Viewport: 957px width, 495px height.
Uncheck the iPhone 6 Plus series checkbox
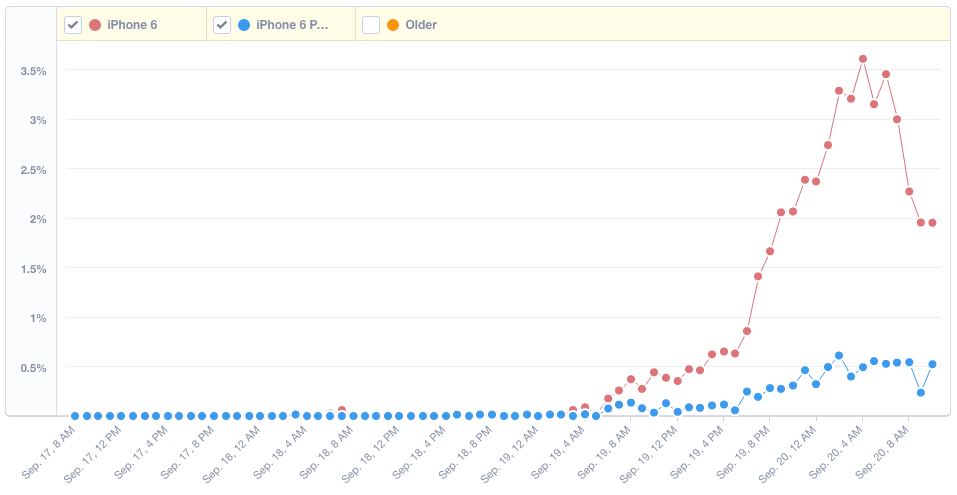pos(222,25)
